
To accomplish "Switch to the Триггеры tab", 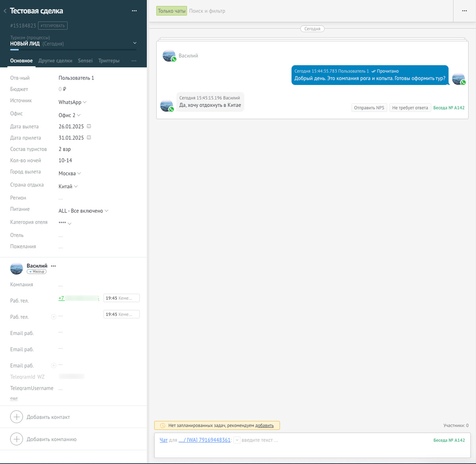I will (x=109, y=61).
